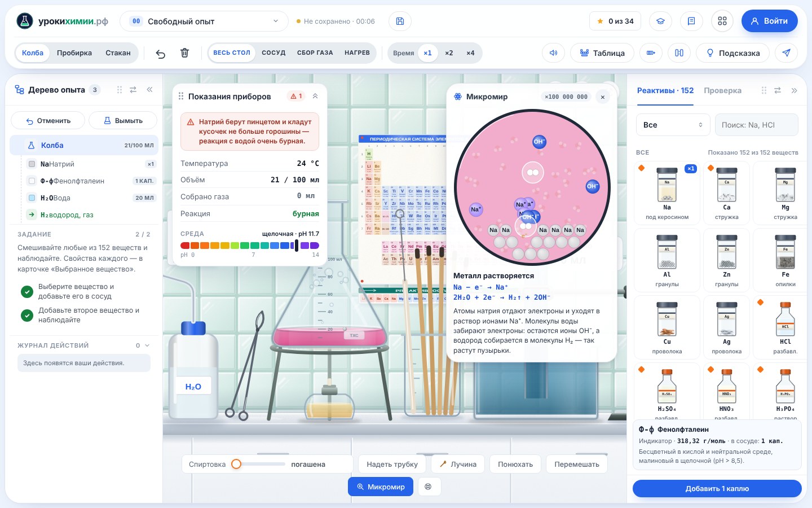Click the save experiment floppy disk icon
The height and width of the screenshot is (508, 812).
[400, 21]
